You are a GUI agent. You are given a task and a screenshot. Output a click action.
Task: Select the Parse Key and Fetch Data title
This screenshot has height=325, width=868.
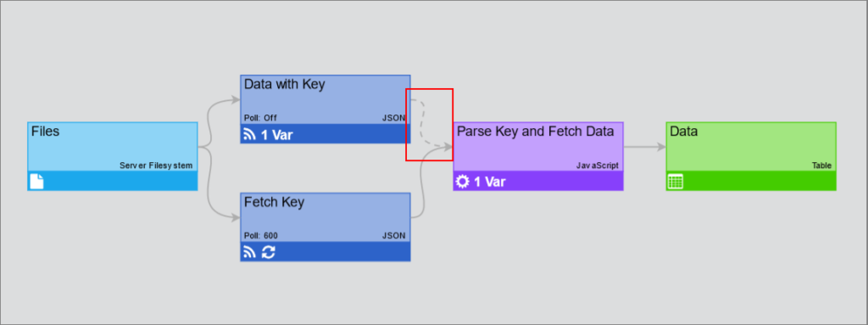coord(536,132)
